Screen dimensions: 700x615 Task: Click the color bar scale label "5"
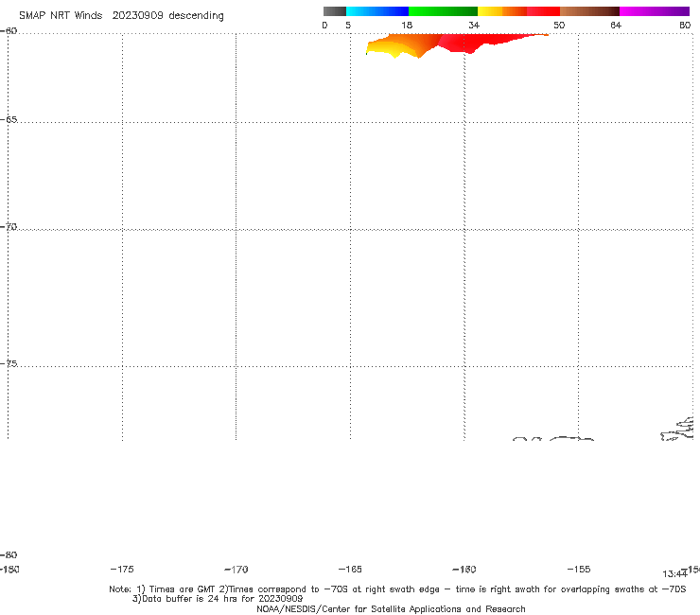tap(348, 25)
